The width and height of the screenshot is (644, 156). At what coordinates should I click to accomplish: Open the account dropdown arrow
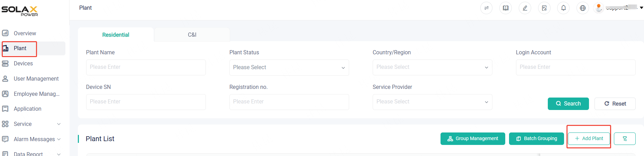[x=641, y=8]
